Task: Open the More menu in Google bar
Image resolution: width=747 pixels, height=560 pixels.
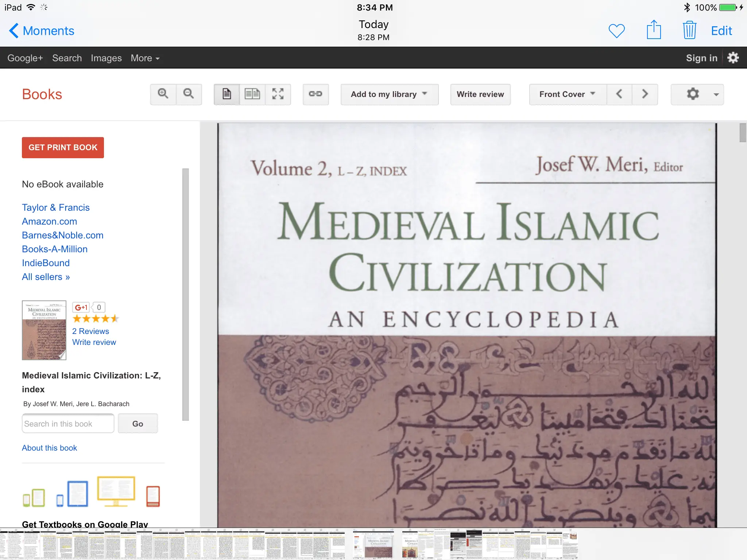Action: coord(145,58)
